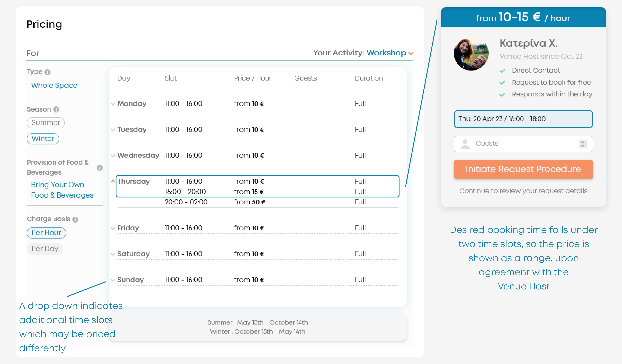Collapse Thursday's expanded time slots
622x364 pixels.
(x=113, y=181)
